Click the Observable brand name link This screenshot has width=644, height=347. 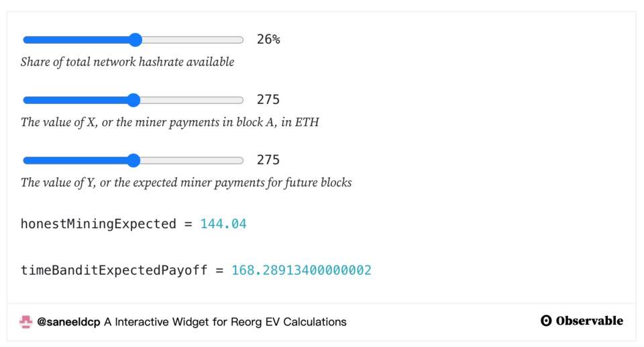click(590, 321)
